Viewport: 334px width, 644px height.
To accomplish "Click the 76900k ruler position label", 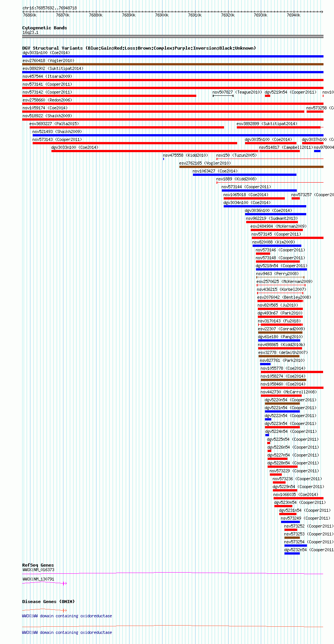I will tap(162, 15).
